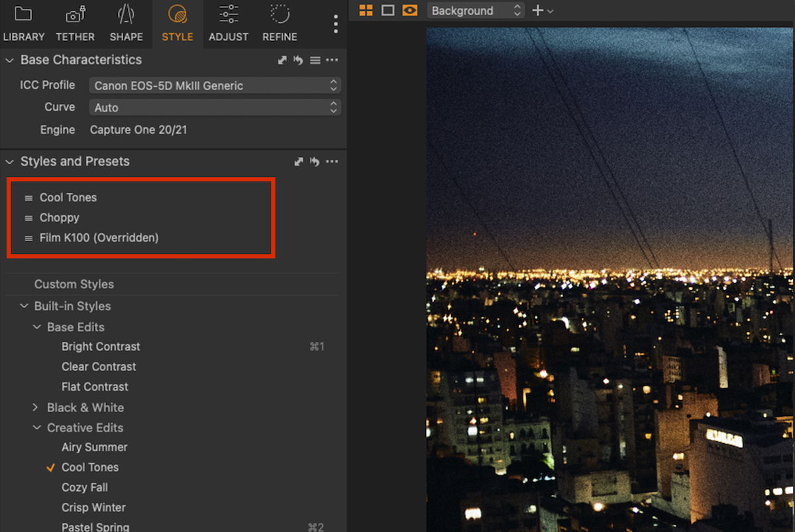Collapse the Creative Edits group

click(x=37, y=428)
